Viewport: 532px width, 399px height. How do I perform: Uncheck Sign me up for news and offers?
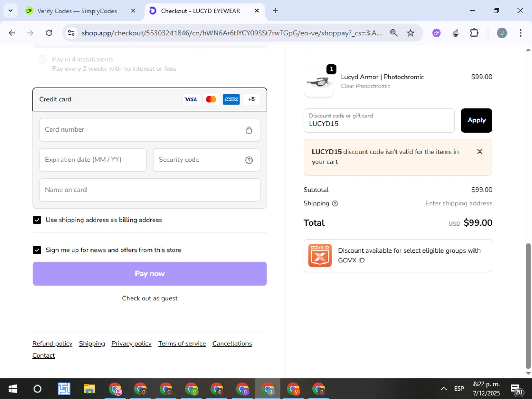[37, 250]
